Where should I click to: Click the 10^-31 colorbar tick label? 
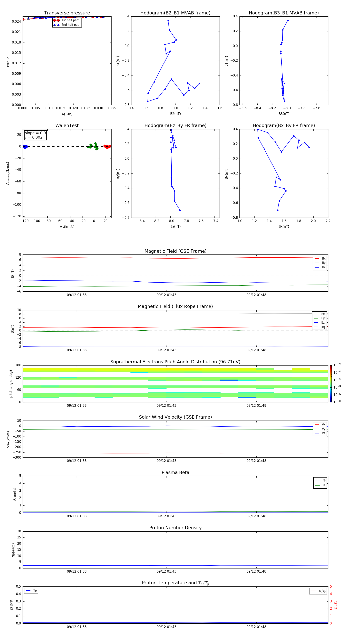click(x=337, y=402)
